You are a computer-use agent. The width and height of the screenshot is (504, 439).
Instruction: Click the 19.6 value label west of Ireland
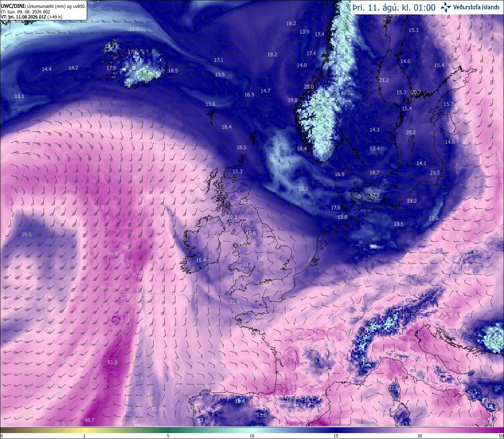tap(26, 234)
